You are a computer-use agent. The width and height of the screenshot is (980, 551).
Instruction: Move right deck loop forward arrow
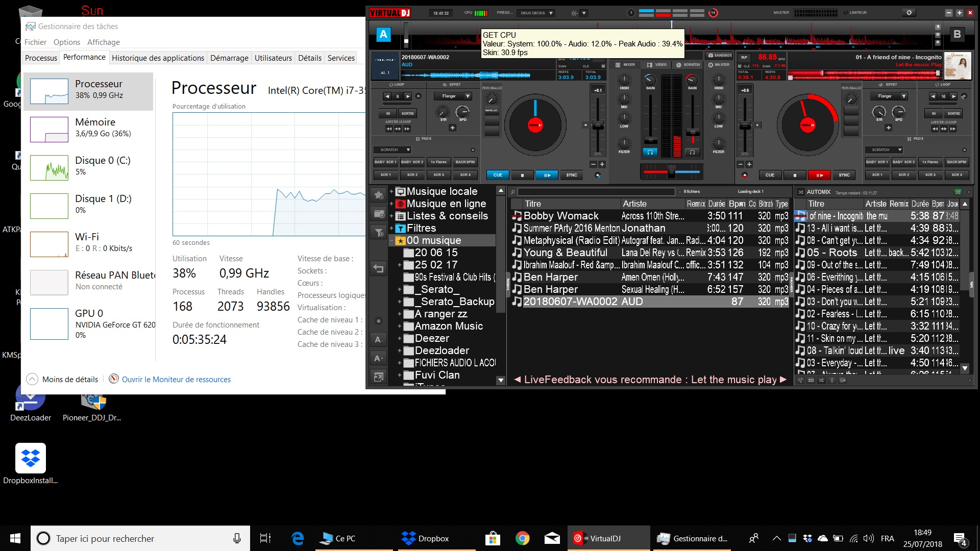click(952, 129)
